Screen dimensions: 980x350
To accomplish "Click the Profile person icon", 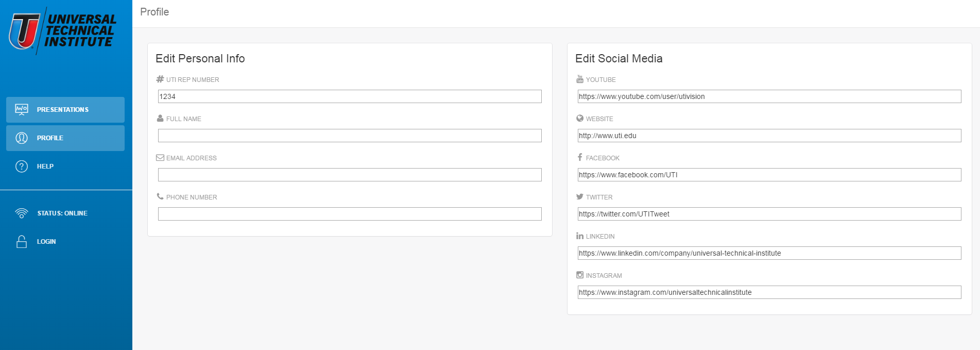I will point(22,138).
